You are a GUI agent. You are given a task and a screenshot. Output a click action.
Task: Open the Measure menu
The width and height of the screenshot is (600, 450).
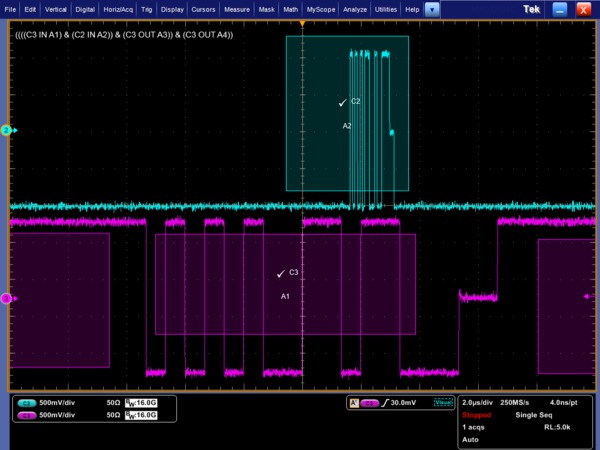point(238,9)
